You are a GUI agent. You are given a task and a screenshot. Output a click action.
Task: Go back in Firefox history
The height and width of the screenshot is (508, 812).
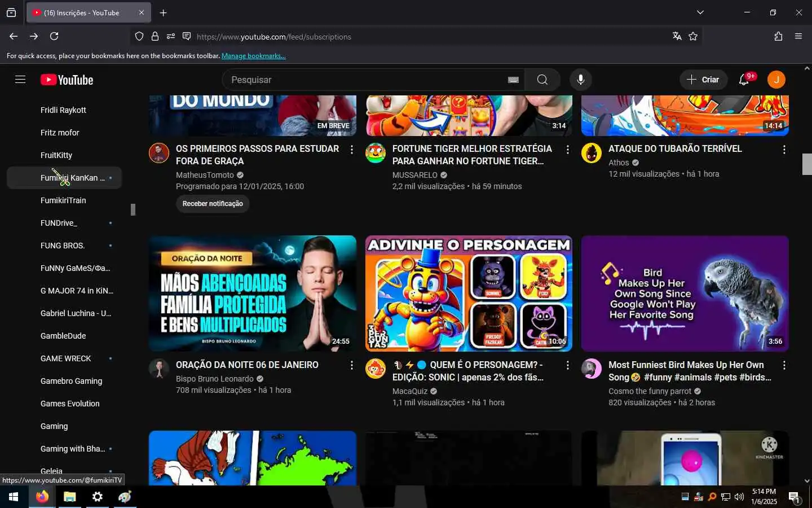[x=14, y=36]
